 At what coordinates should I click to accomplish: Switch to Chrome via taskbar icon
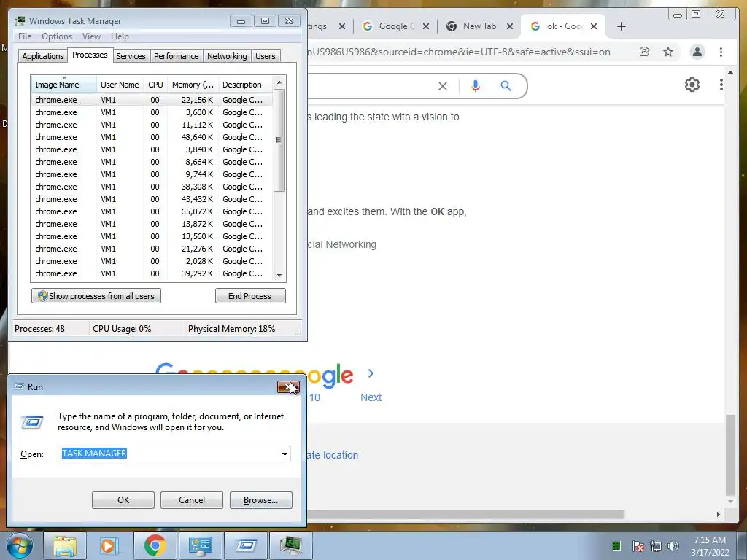tap(155, 545)
